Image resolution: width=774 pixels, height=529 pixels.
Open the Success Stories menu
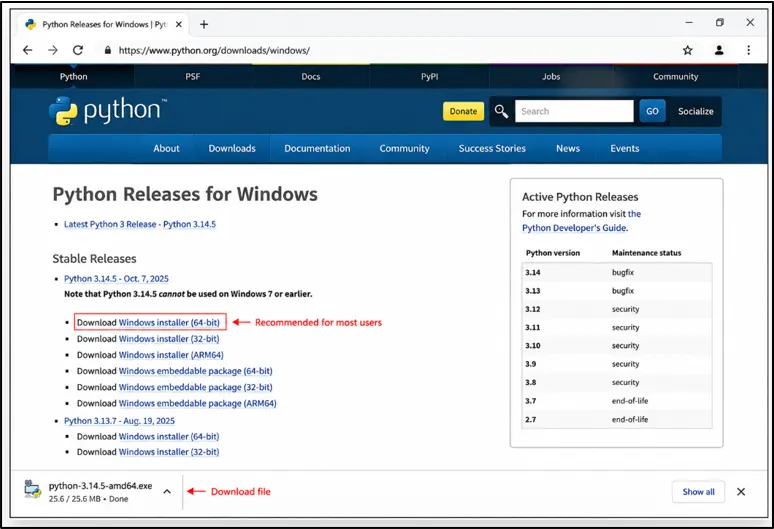coord(492,149)
